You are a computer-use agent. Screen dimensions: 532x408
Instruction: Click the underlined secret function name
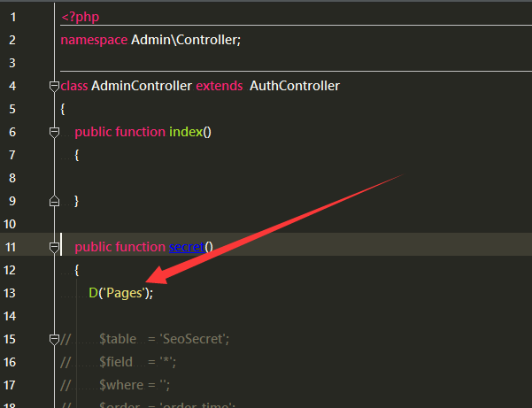[186, 247]
